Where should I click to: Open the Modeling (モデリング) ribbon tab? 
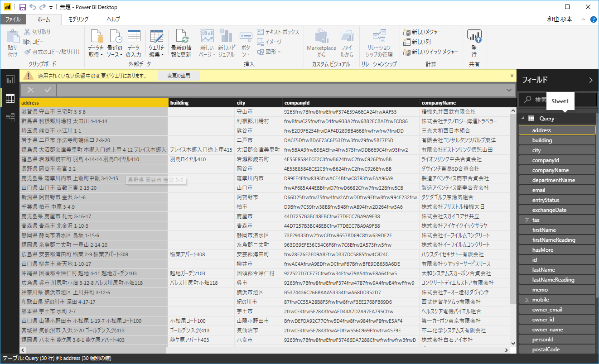click(78, 19)
